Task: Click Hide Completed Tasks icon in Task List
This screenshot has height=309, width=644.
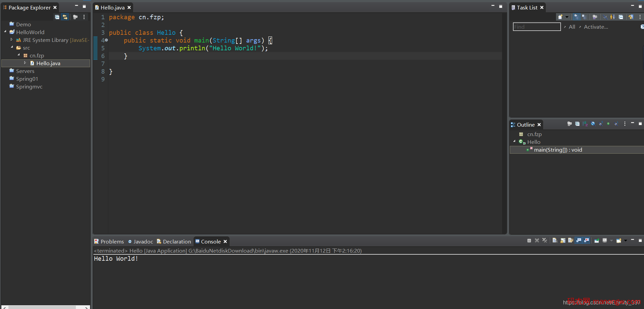Action: click(605, 17)
